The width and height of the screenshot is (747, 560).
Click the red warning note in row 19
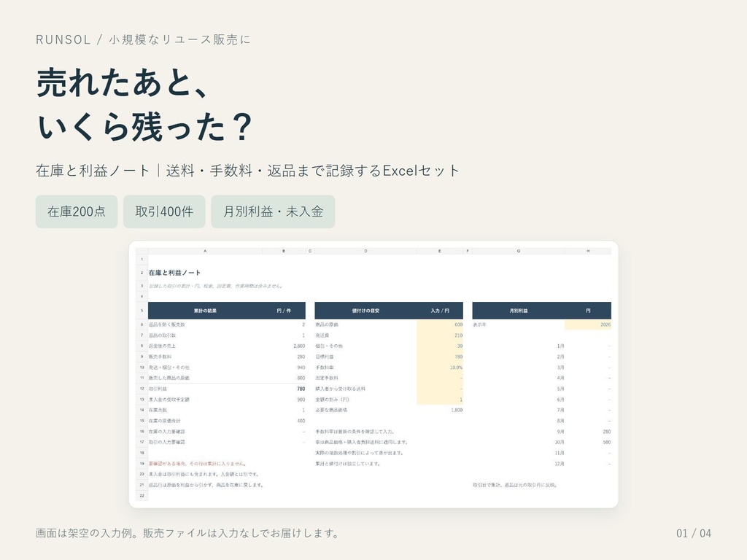pos(197,463)
